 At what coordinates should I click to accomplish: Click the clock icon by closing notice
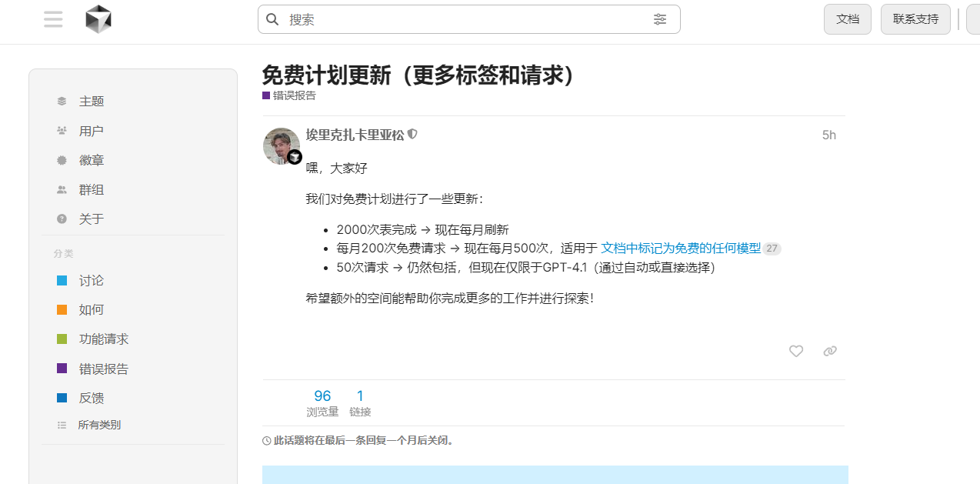pos(267,441)
